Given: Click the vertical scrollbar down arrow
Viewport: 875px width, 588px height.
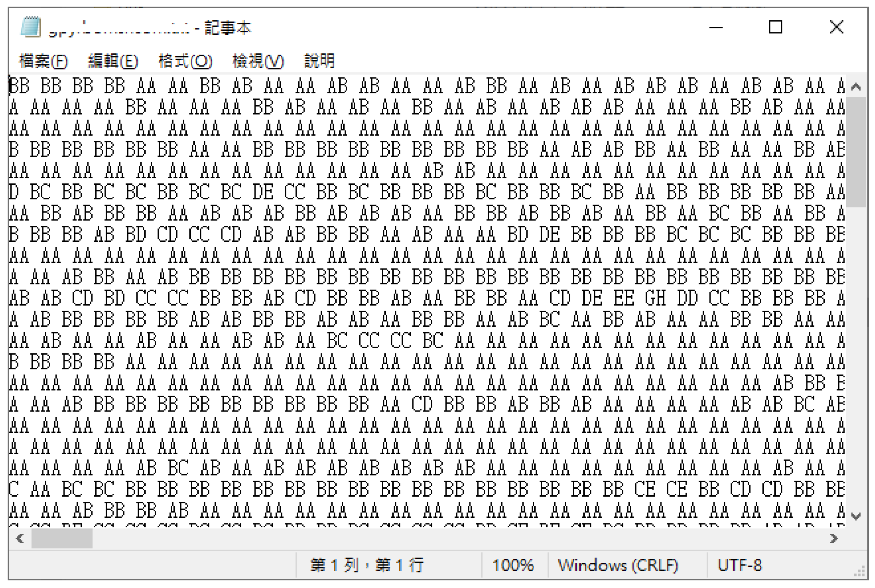Looking at the screenshot, I should [855, 516].
